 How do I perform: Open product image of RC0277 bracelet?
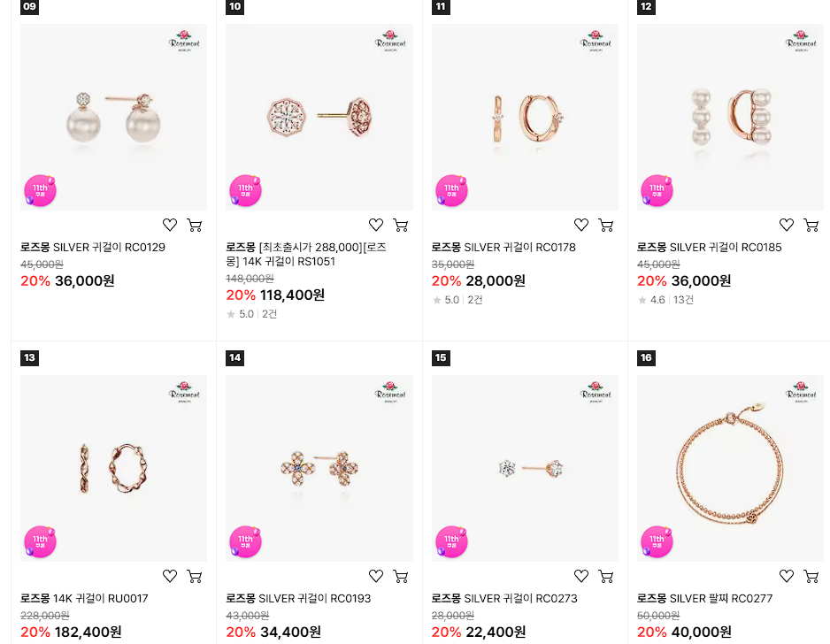pos(730,468)
